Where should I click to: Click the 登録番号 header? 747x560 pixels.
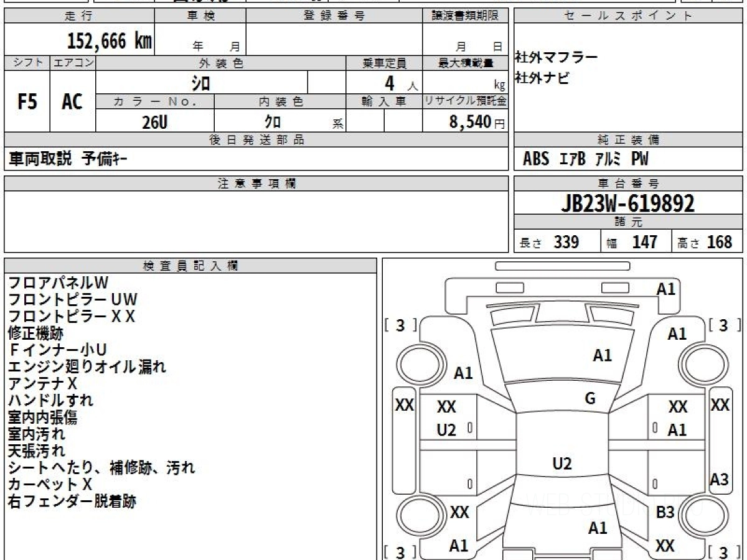pyautogui.click(x=334, y=16)
